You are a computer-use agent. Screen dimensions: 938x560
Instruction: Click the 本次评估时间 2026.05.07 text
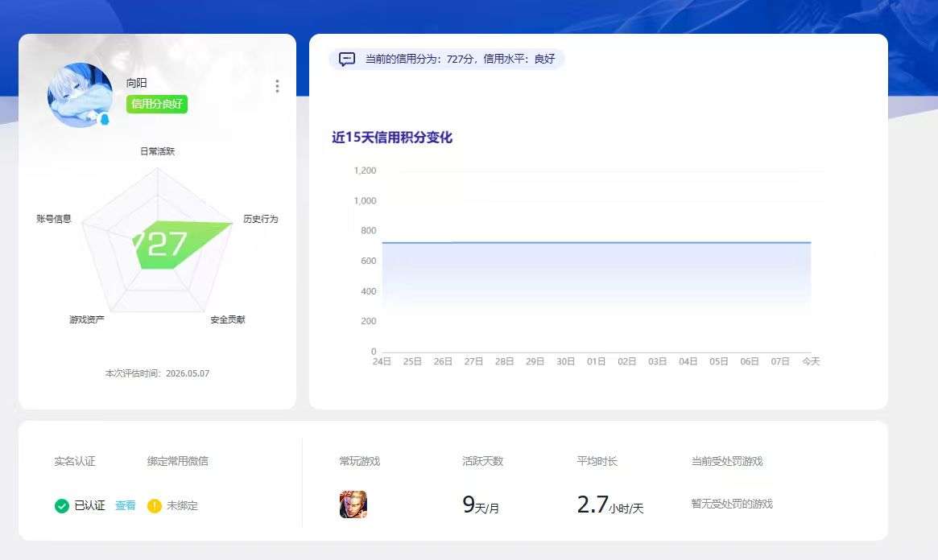tap(157, 373)
